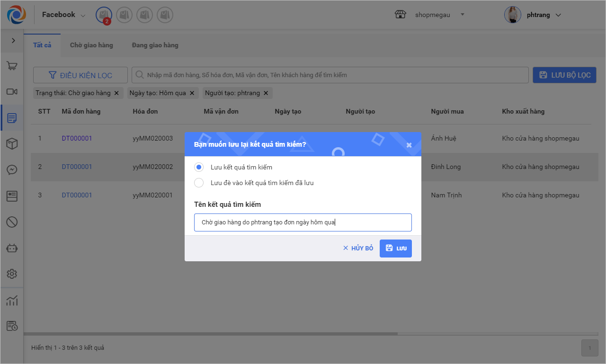Viewport: 606px width, 364px height.
Task: Click the blocked circle sidebar icon
Action: click(x=12, y=222)
